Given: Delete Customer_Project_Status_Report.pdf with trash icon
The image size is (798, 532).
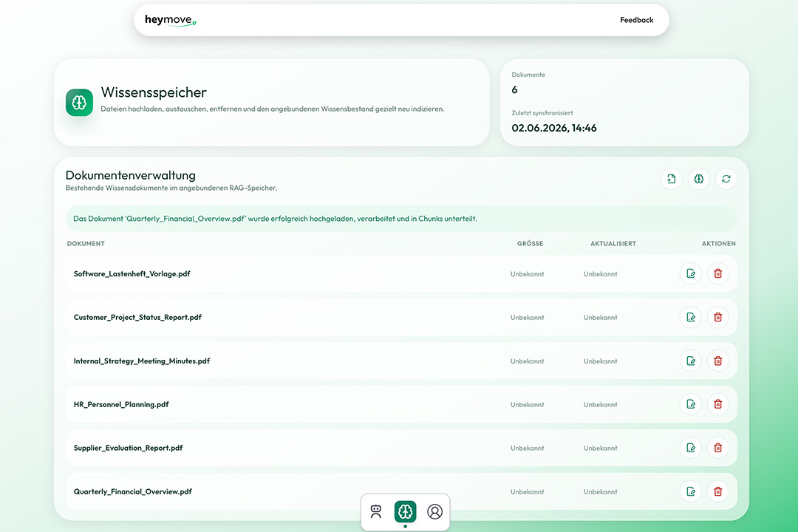Looking at the screenshot, I should (x=718, y=317).
